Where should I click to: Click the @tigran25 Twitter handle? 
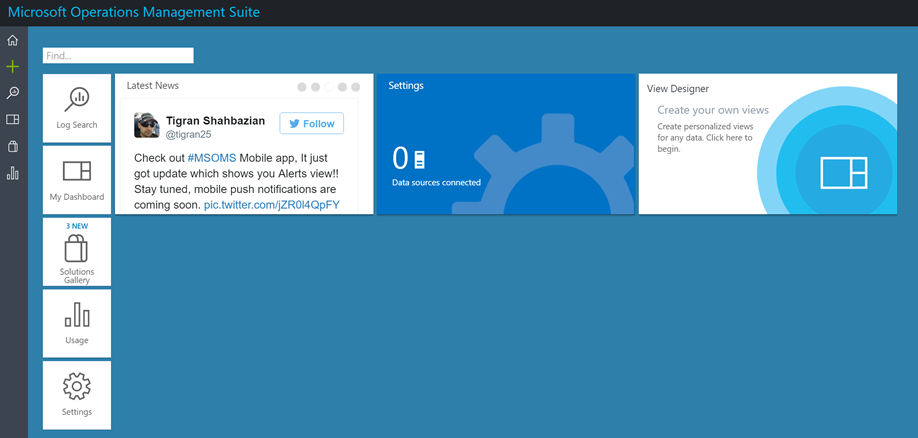(189, 135)
